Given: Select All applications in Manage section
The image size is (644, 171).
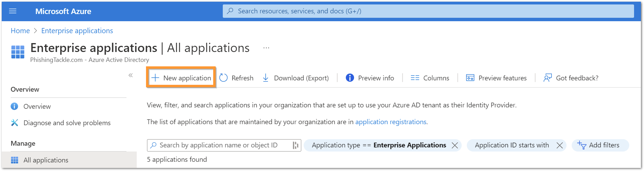Looking at the screenshot, I should (69, 160).
